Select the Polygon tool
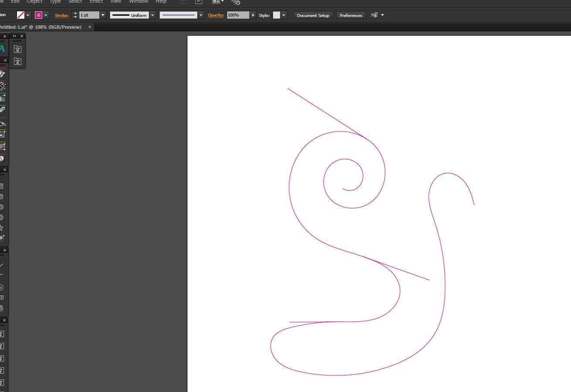Screen dimensions: 571x392 1,217
